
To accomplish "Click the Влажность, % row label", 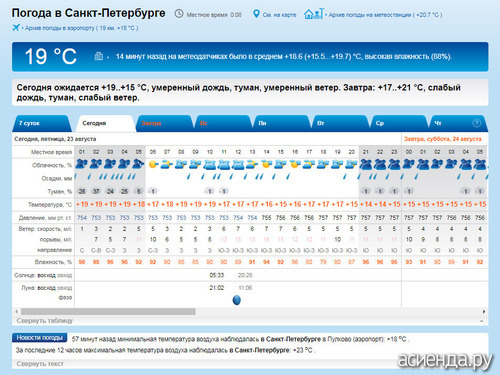I will 53,262.
